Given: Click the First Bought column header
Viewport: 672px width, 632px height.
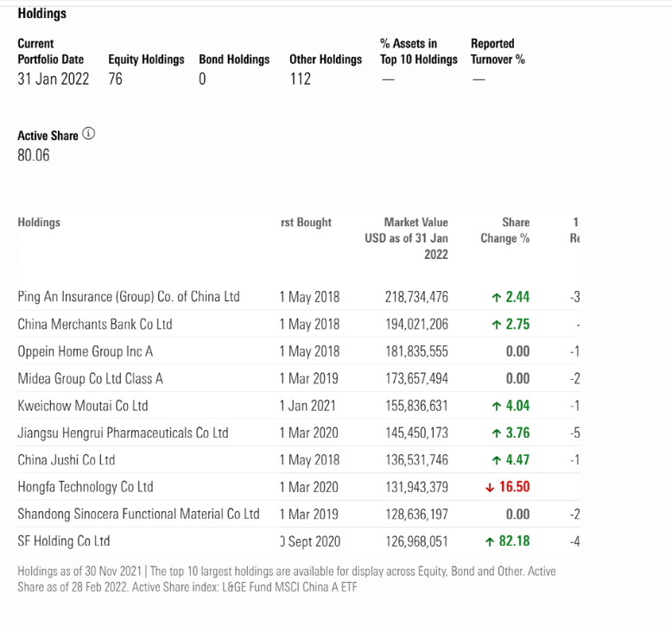Looking at the screenshot, I should click(x=306, y=223).
